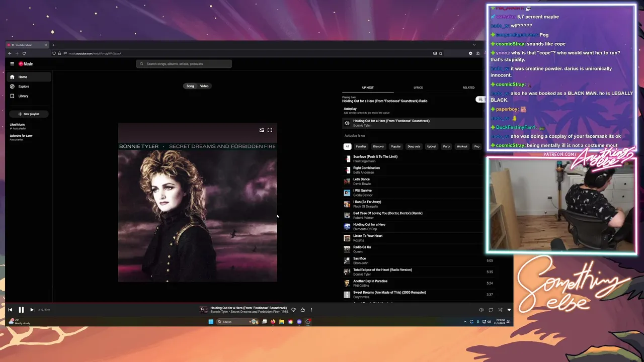Image resolution: width=644 pixels, height=362 pixels.
Task: Click I Ran (So Far Away) thumbnail
Action: [x=347, y=204]
